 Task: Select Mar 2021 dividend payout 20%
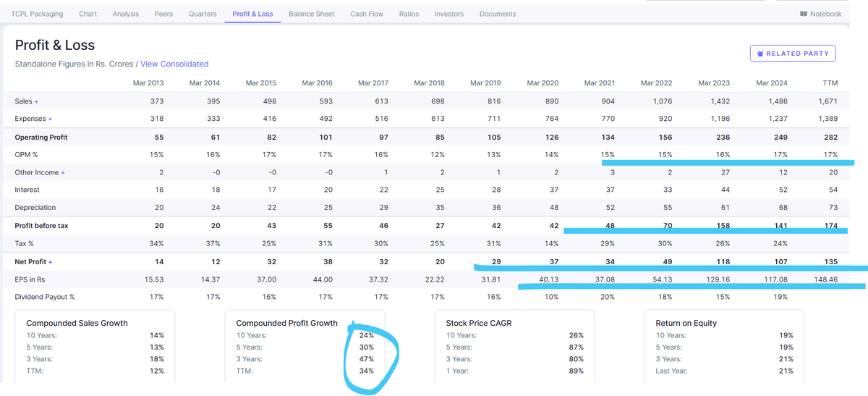click(607, 297)
